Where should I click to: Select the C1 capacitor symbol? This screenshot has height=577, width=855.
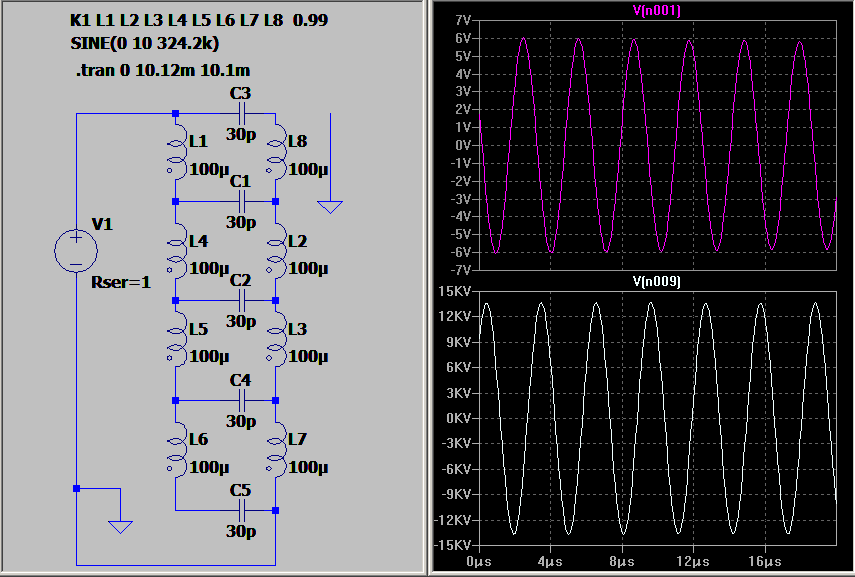point(242,202)
